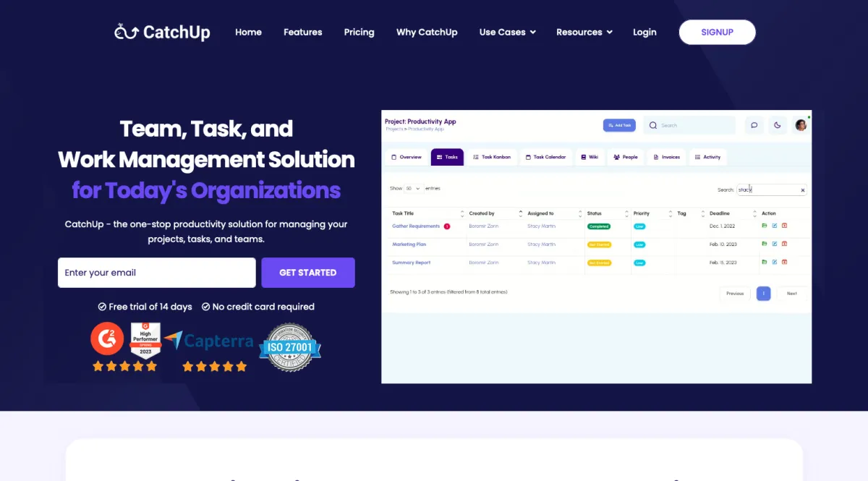Open the Marketing Plan task link

[409, 244]
